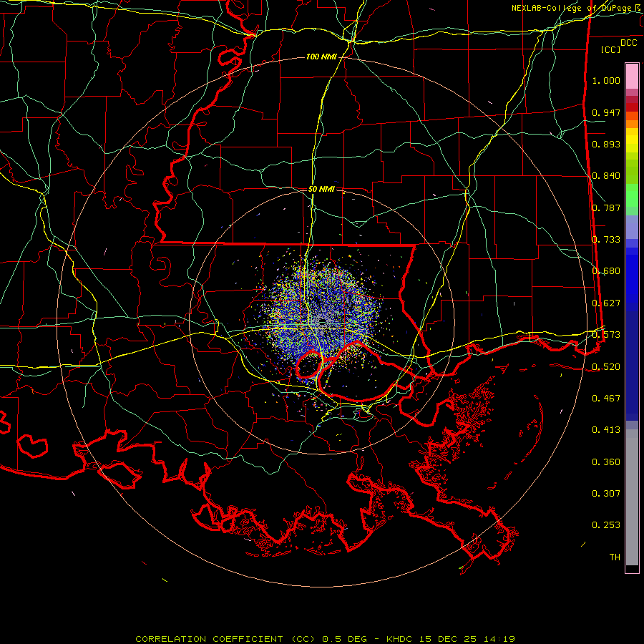Screen dimensions: 644x644
Task: Click the product caption CORRELATION COEFFICIENT (CC) text
Action: pos(225,639)
